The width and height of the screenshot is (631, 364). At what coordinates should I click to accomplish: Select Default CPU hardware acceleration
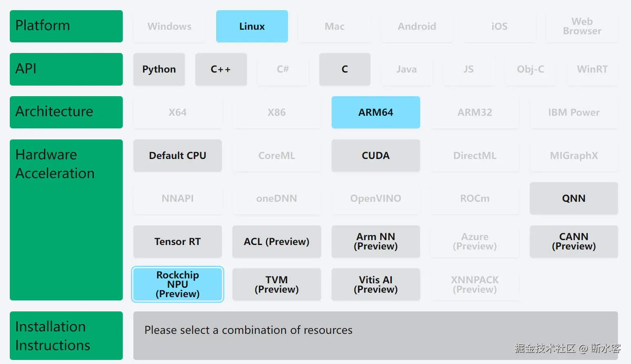[x=177, y=156]
